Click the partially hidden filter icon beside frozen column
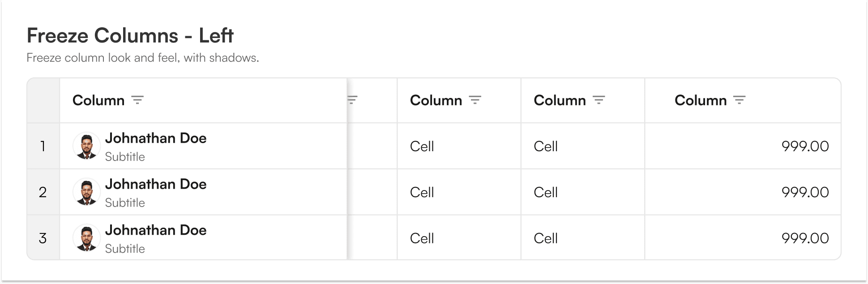The width and height of the screenshot is (868, 284). tap(353, 100)
